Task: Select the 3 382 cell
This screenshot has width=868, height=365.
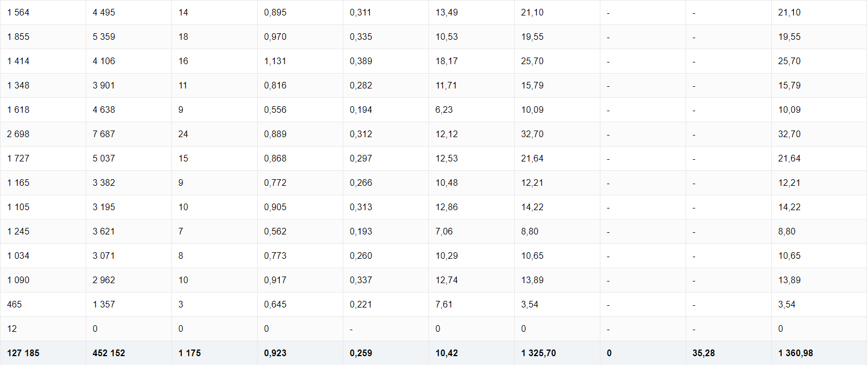Action: (129, 182)
